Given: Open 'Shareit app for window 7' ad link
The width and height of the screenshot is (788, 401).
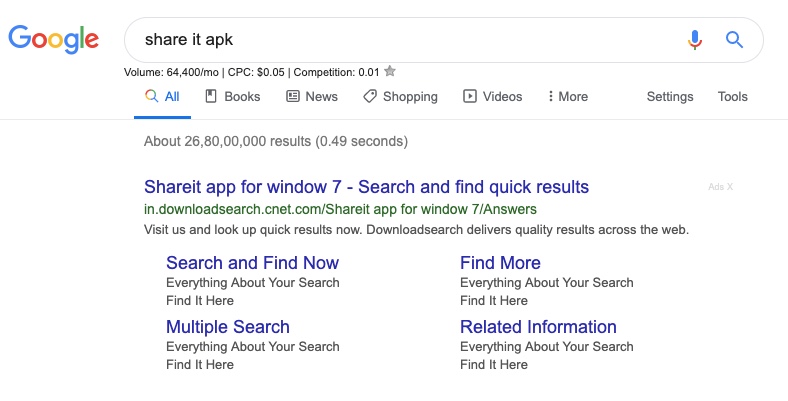Looking at the screenshot, I should (x=366, y=187).
